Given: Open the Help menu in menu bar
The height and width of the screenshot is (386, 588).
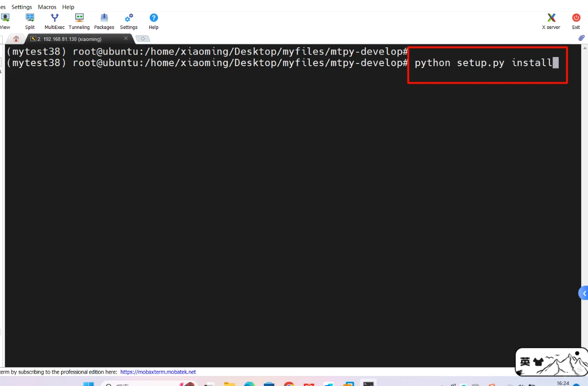Looking at the screenshot, I should click(x=68, y=7).
